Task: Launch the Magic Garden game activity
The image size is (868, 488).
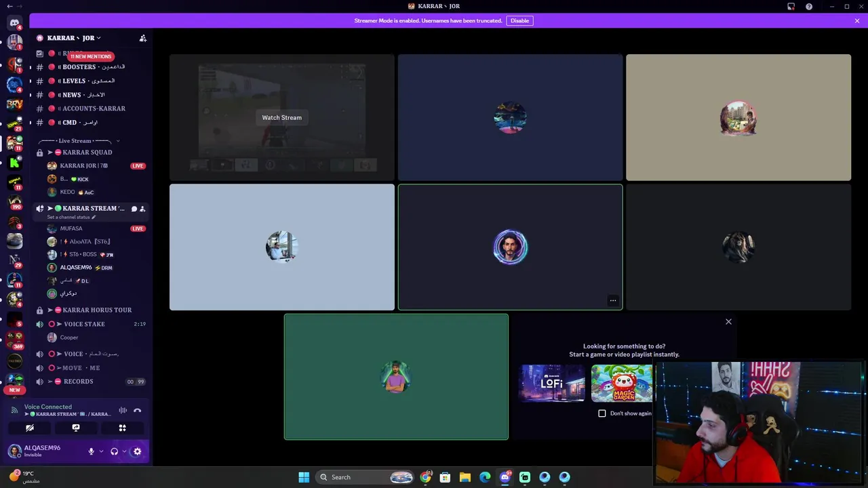Action: tap(622, 383)
